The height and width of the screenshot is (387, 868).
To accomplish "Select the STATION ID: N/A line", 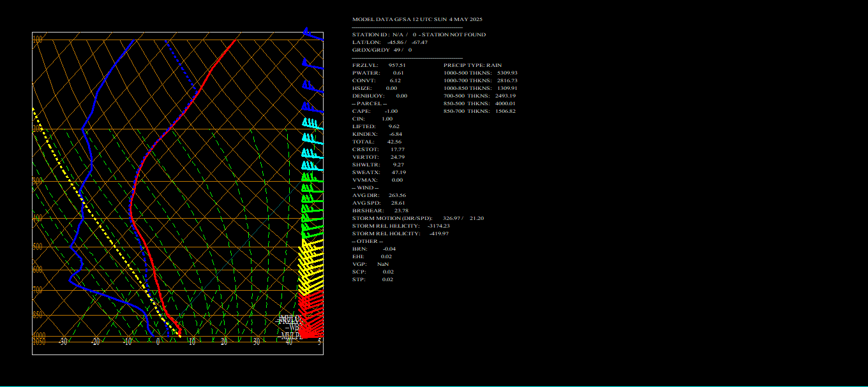I will tap(419, 34).
